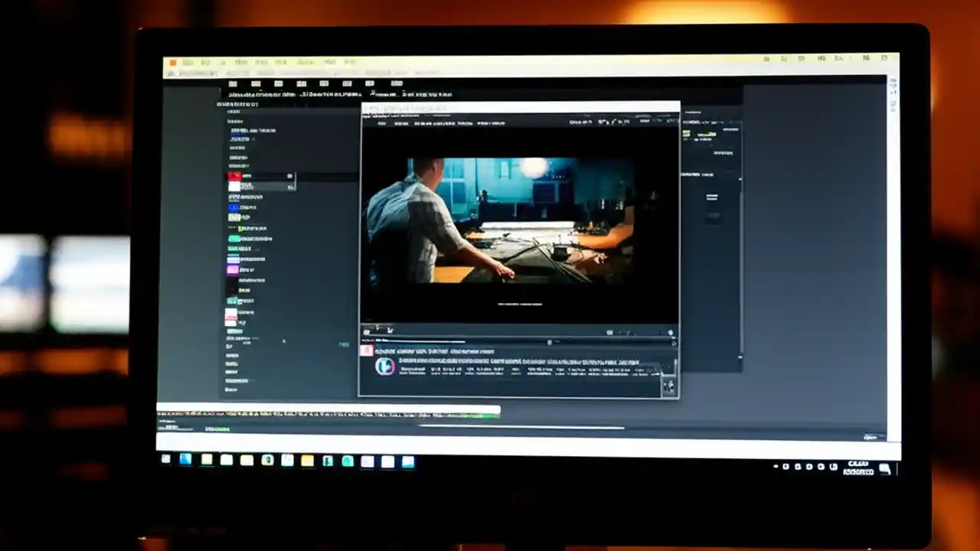
Task: Enable the checkbox beside the topmost bin item
Action: tap(290, 176)
